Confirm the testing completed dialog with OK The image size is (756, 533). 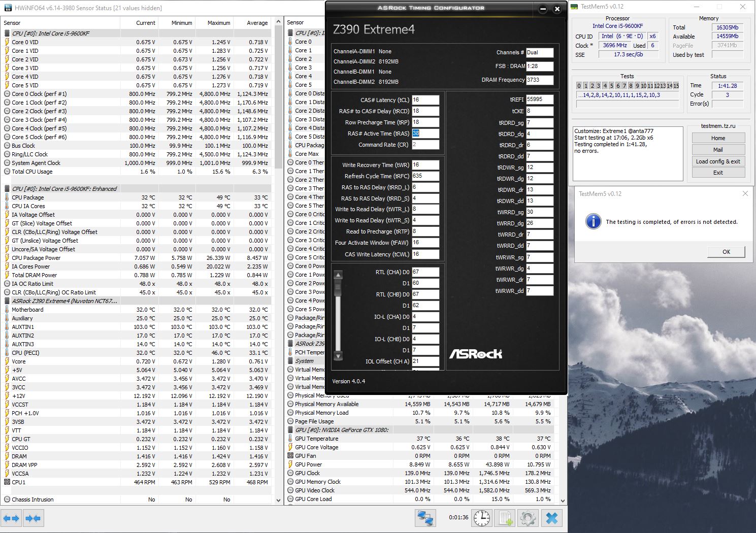click(726, 252)
